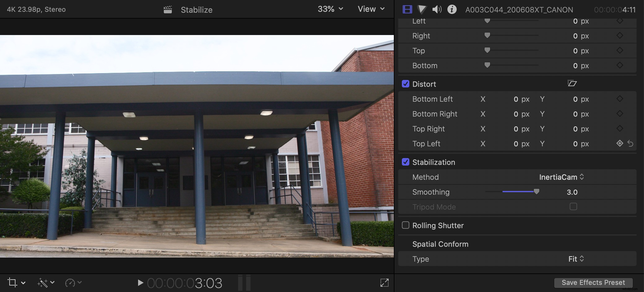Click the Distort skew icon

coord(572,83)
